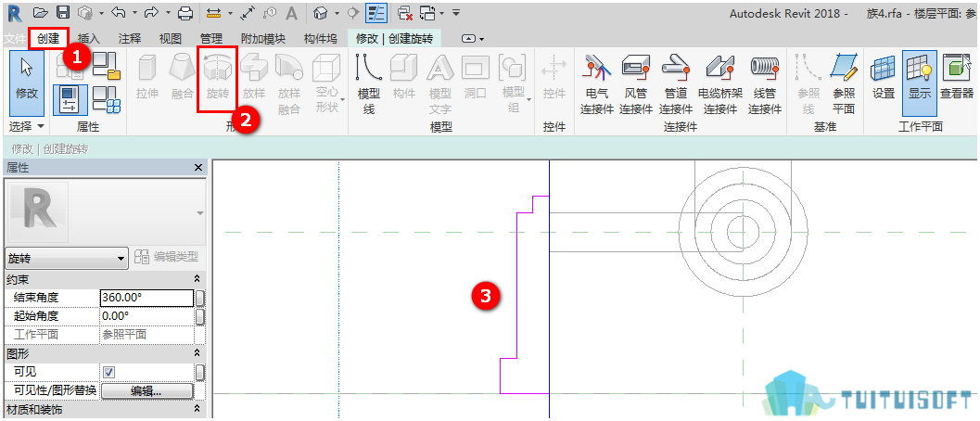This screenshot has width=980, height=421.
Task: Add a 风管连接件 duct connector
Action: pos(636,83)
